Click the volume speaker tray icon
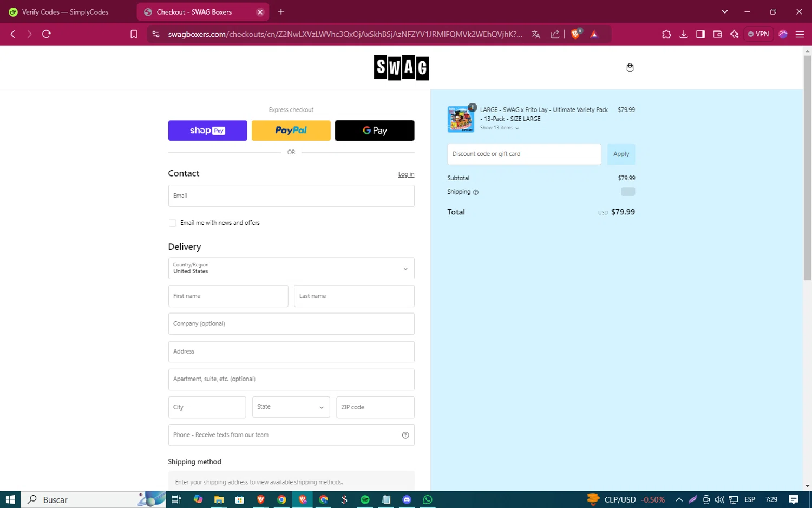The image size is (812, 508). [x=719, y=499]
